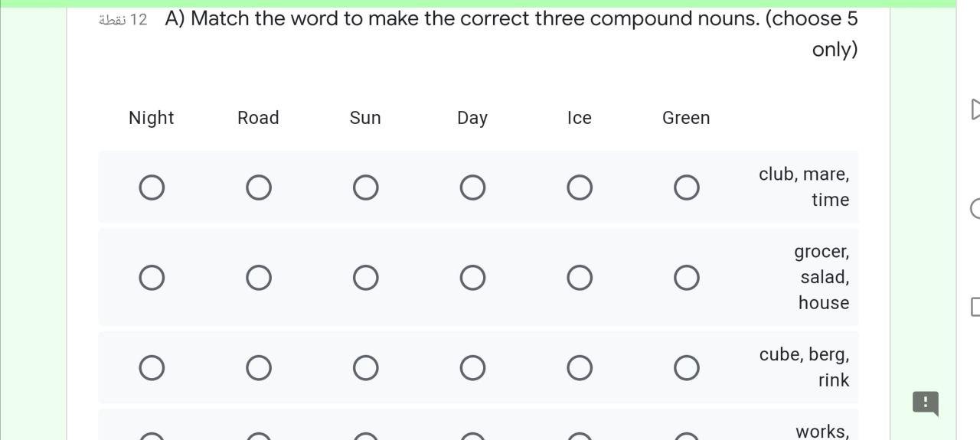Select Night for cube, berg, rink
Screen dimensions: 980x440
[152, 368]
